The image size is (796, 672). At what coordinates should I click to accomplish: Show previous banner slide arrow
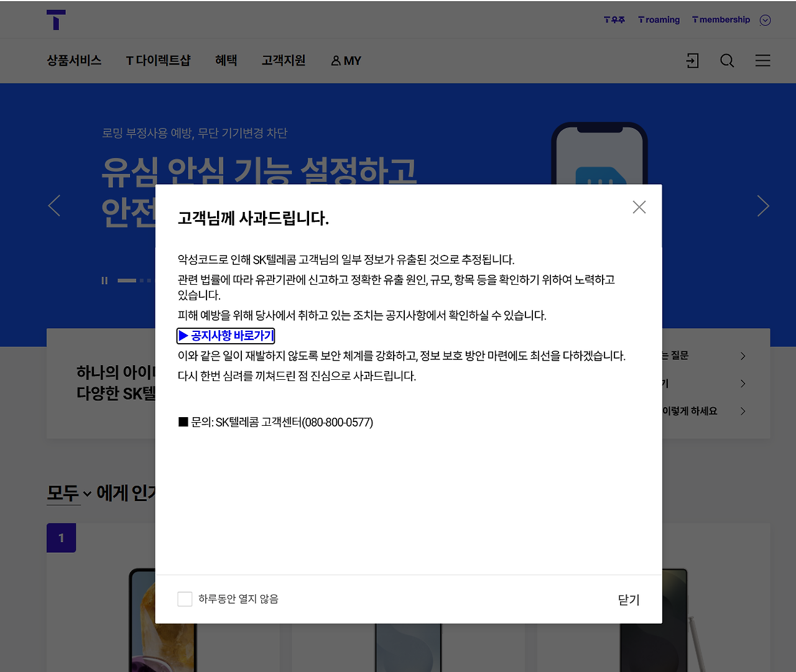click(x=55, y=206)
